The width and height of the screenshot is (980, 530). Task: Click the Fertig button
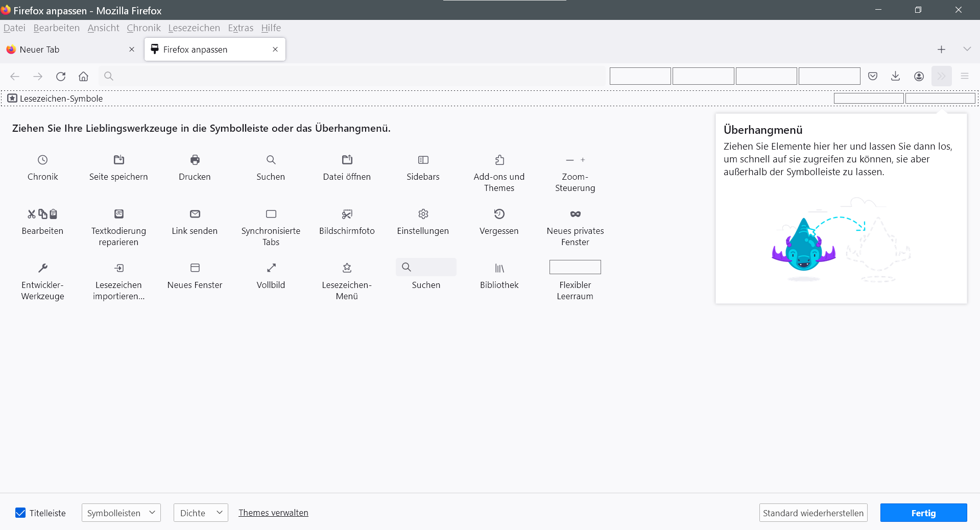coord(923,513)
